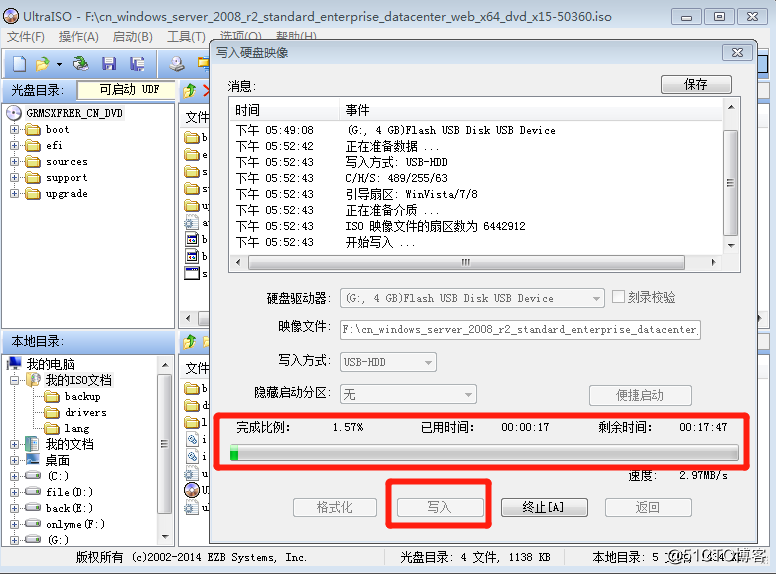Click the 便捷启动 button

tap(640, 395)
